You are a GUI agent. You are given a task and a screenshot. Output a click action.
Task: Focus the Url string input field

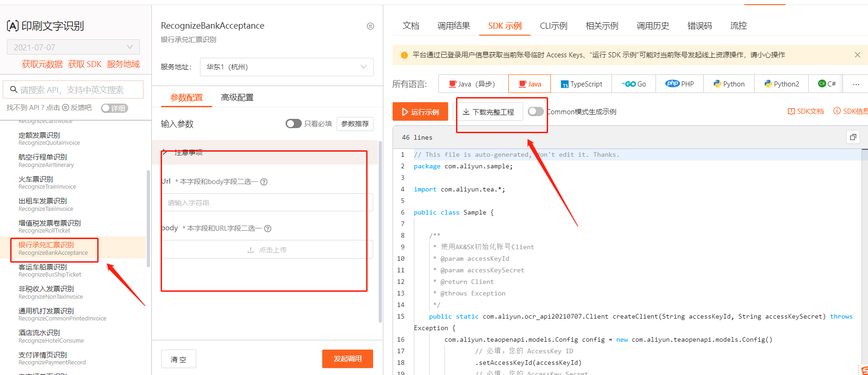[x=267, y=203]
